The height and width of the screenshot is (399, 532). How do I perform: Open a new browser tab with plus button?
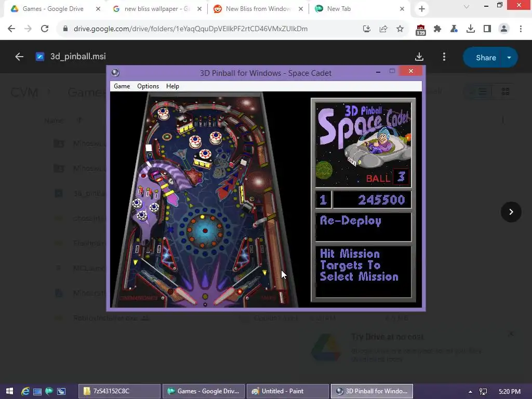tap(422, 9)
